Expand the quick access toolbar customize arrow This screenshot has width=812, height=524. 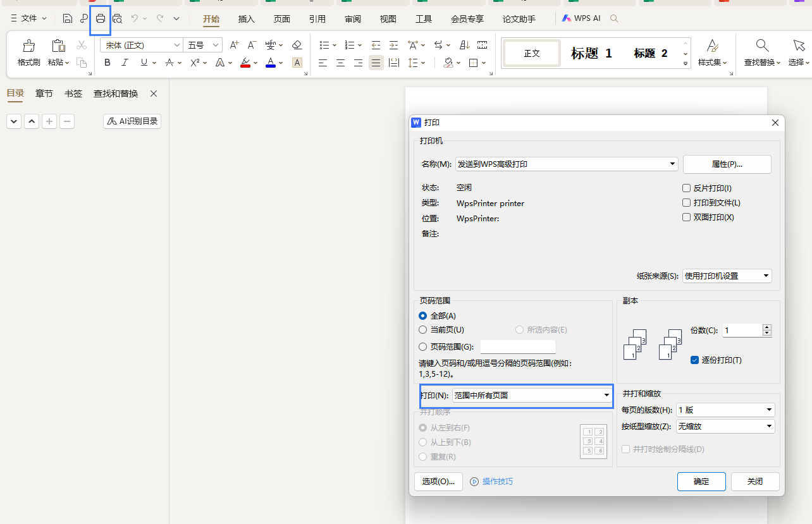point(176,19)
